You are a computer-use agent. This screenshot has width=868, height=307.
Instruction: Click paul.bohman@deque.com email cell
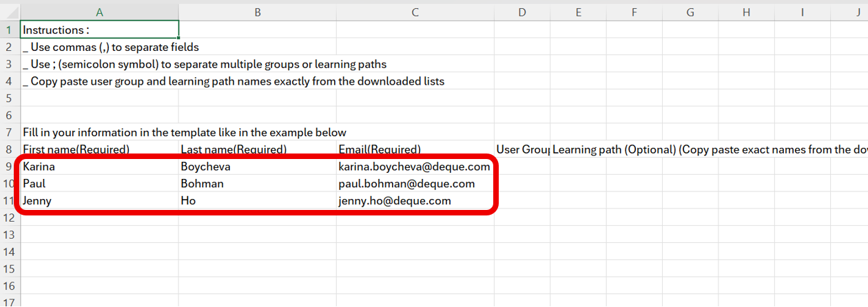[415, 184]
